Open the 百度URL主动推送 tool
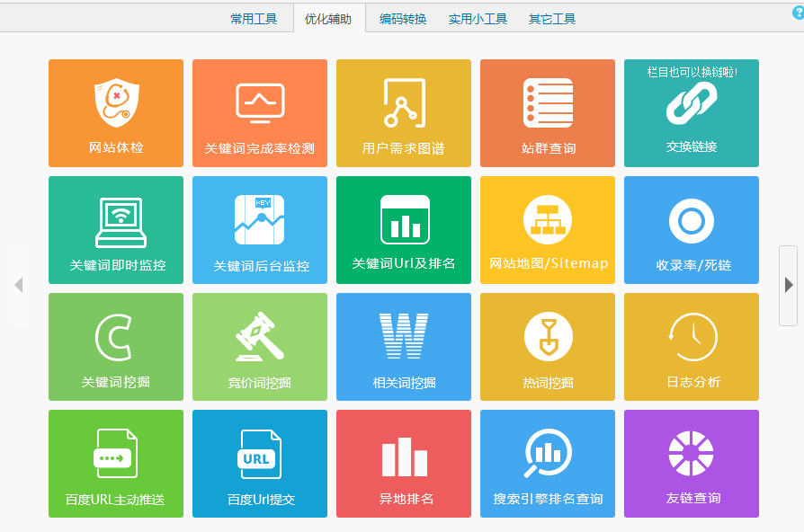This screenshot has height=532, width=804. (116, 464)
